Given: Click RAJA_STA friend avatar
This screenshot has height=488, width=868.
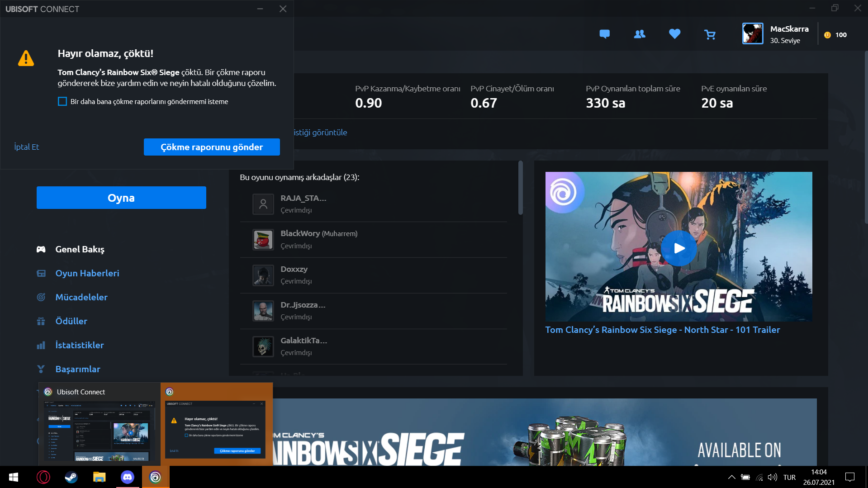Looking at the screenshot, I should pyautogui.click(x=263, y=204).
